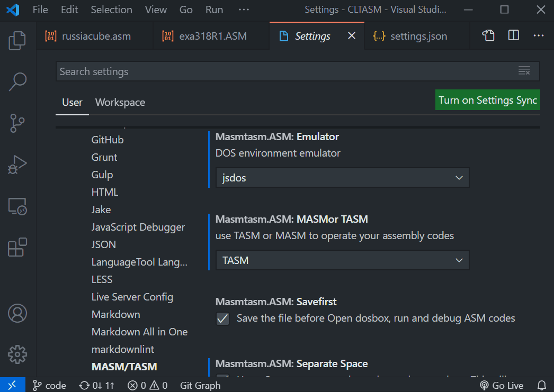Split the editor to the right

pyautogui.click(x=513, y=35)
